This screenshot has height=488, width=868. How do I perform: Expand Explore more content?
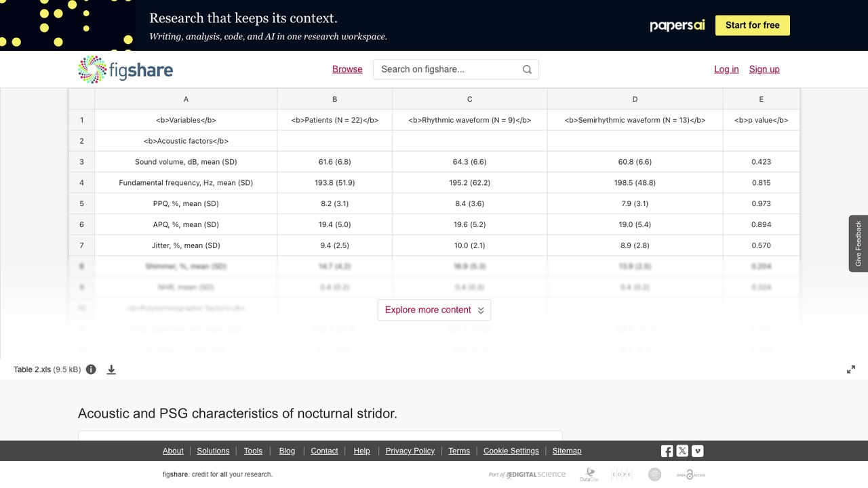(434, 310)
